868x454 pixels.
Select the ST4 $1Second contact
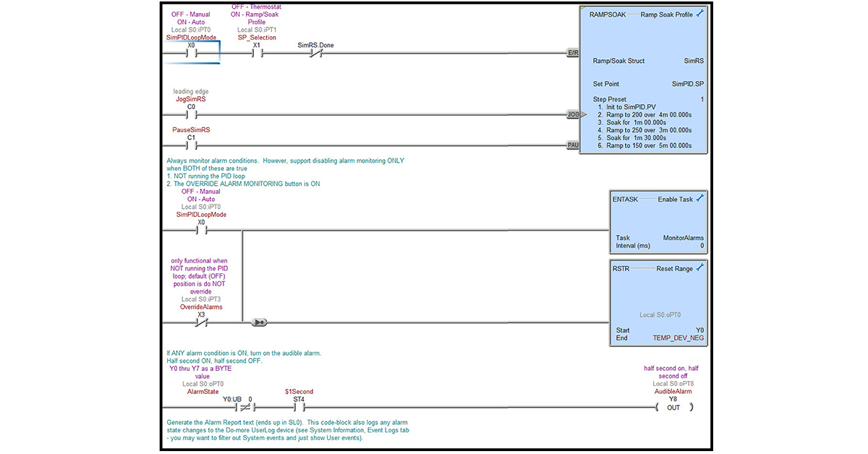[x=299, y=408]
